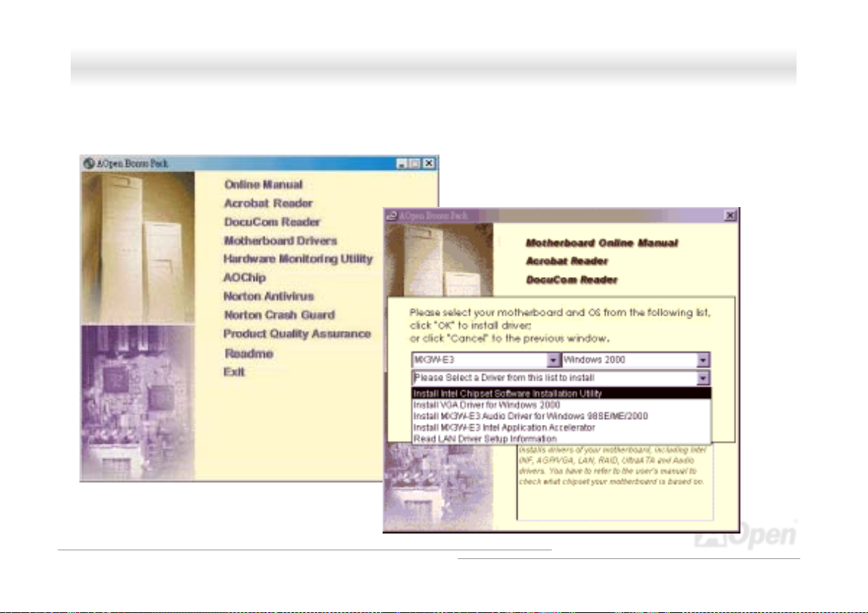
Task: Install Norton Antivirus from menu
Action: coord(268,297)
